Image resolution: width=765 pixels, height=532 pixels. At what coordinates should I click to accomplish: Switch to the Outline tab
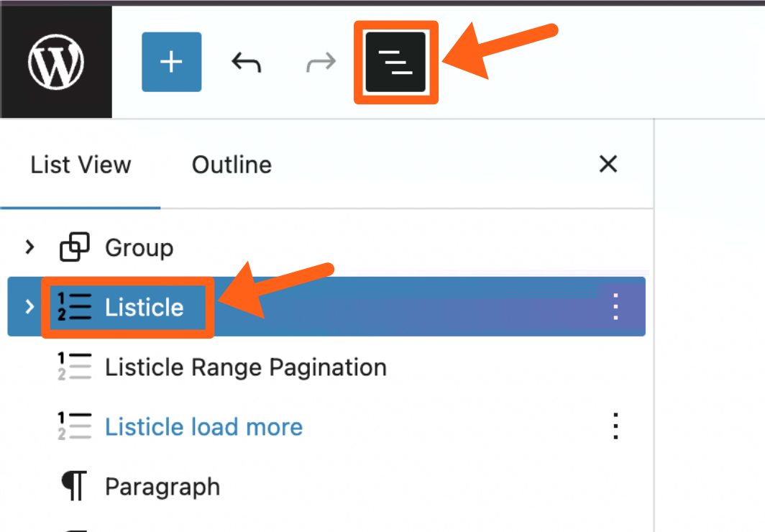232,165
